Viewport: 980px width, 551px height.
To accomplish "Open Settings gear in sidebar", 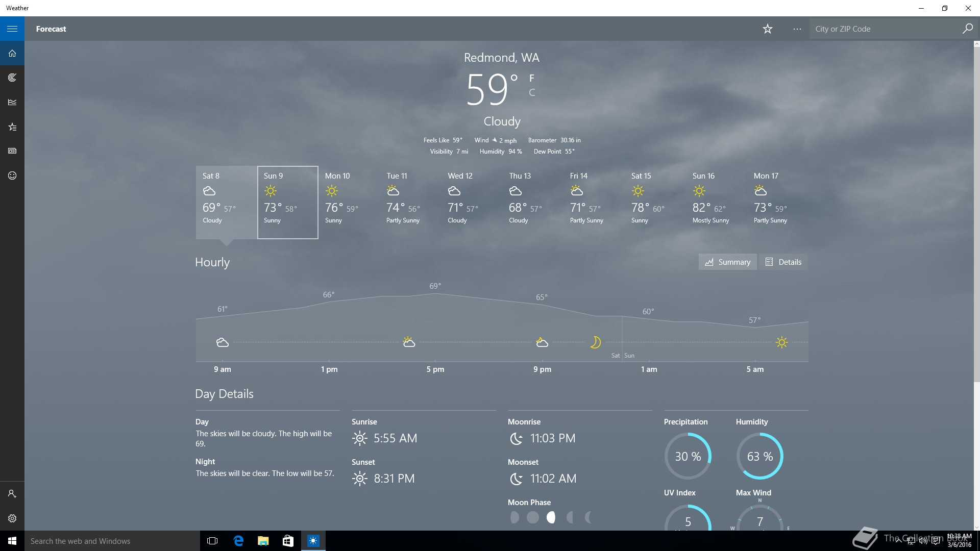I will [12, 518].
